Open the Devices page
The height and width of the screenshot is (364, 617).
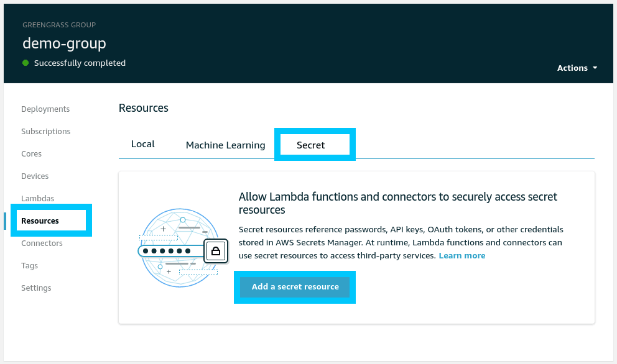35,176
